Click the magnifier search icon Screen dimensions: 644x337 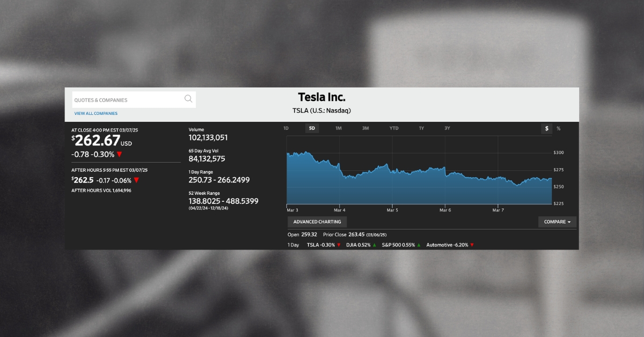(x=188, y=99)
